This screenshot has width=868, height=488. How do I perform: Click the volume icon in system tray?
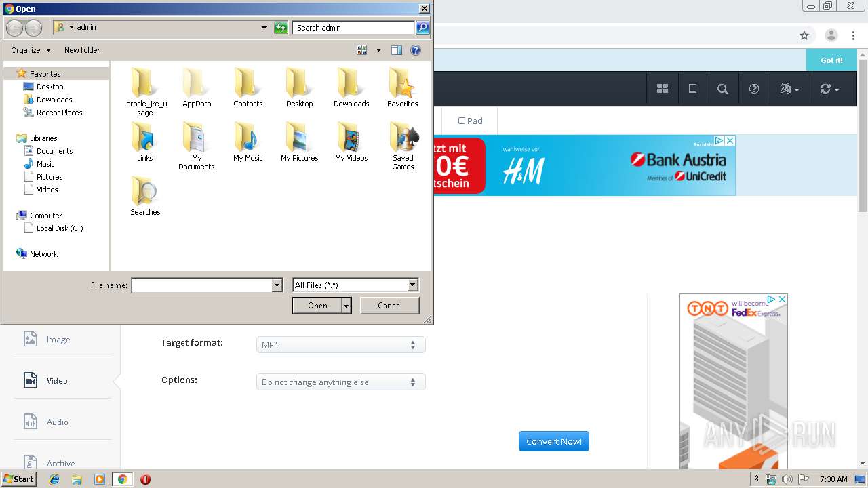pyautogui.click(x=787, y=479)
